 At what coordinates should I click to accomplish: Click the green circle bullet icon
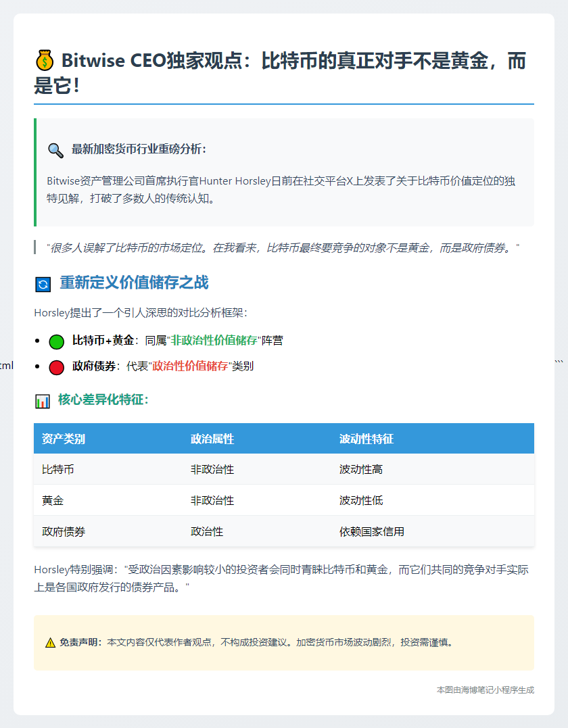click(x=57, y=341)
